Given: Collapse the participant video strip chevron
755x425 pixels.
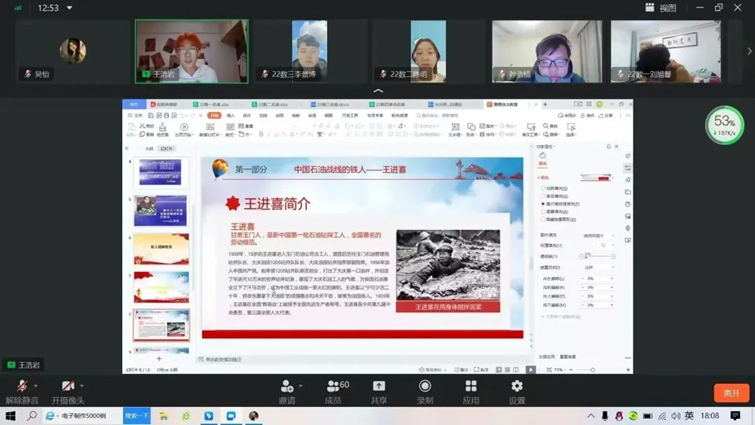Looking at the screenshot, I should coord(378,91).
